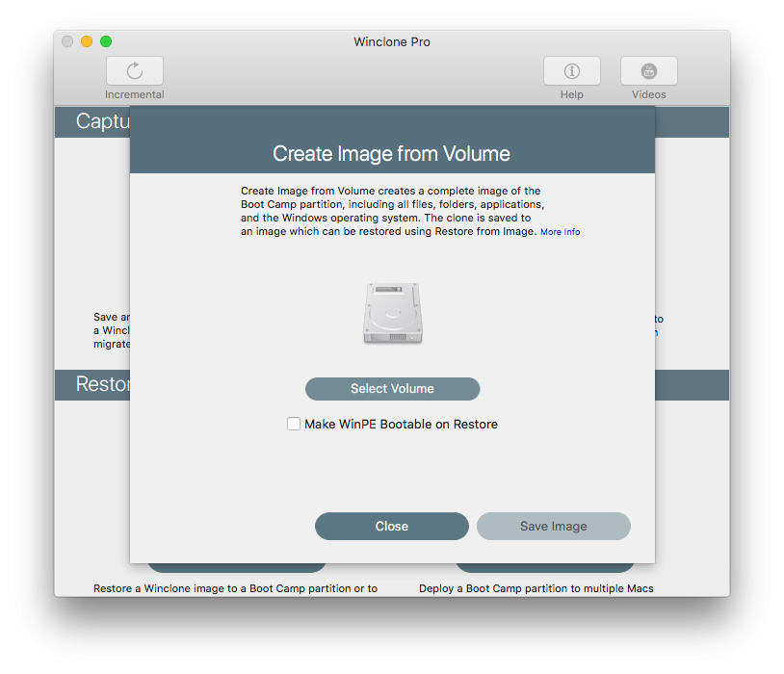Image resolution: width=784 pixels, height=674 pixels.
Task: Enable Make WinPE Bootable on Restore
Action: click(294, 424)
